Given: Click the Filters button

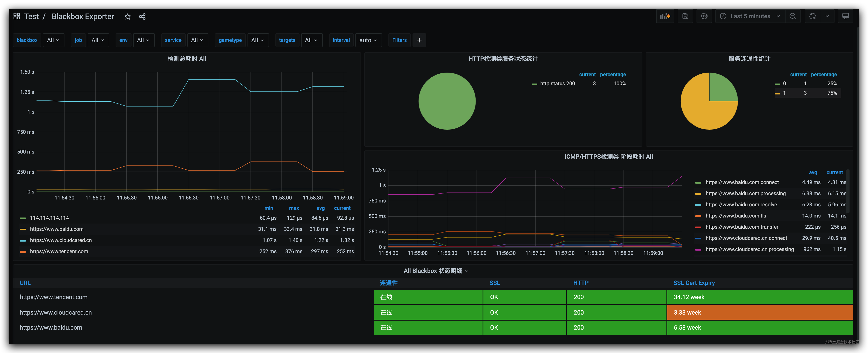Looking at the screenshot, I should (x=399, y=40).
